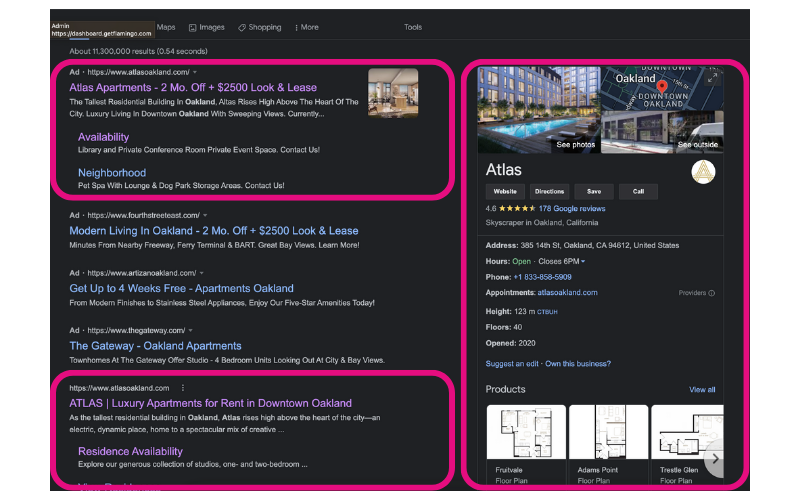Save Atlas using the Save button
Screen dimensions: 800x500
pyautogui.click(x=593, y=191)
